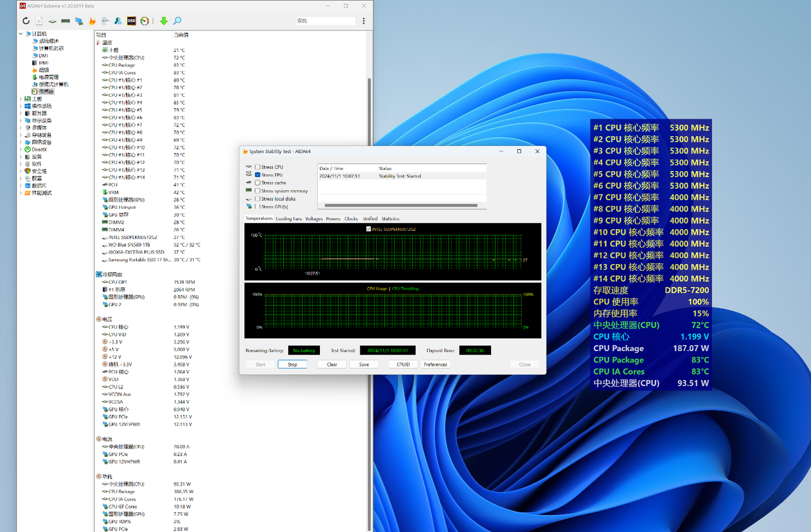
Task: Open the Statistics tab
Action: click(x=390, y=218)
